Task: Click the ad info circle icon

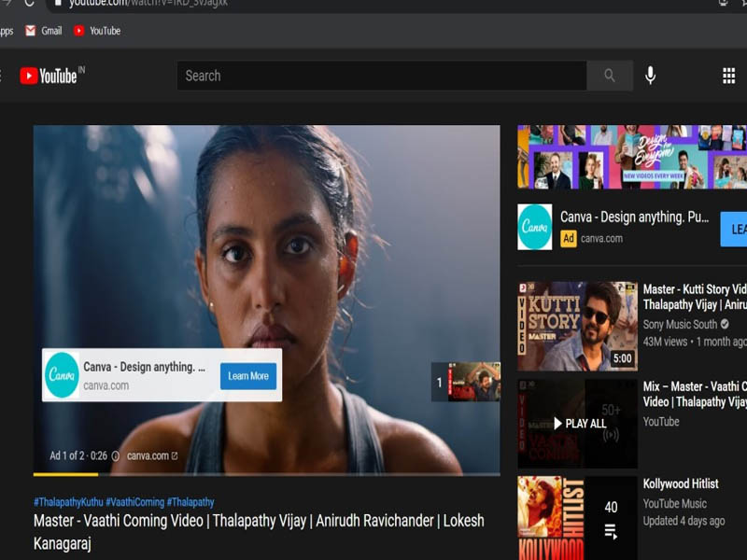Action: 115,456
